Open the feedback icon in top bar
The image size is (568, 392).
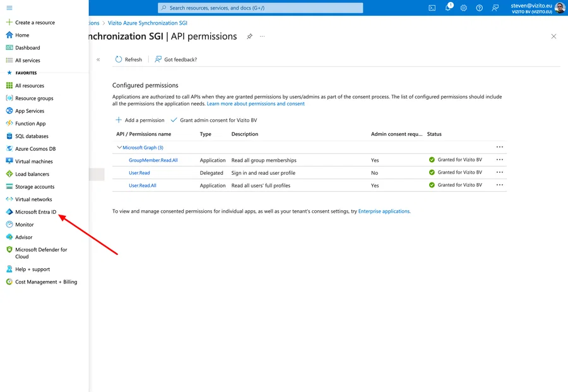[495, 8]
